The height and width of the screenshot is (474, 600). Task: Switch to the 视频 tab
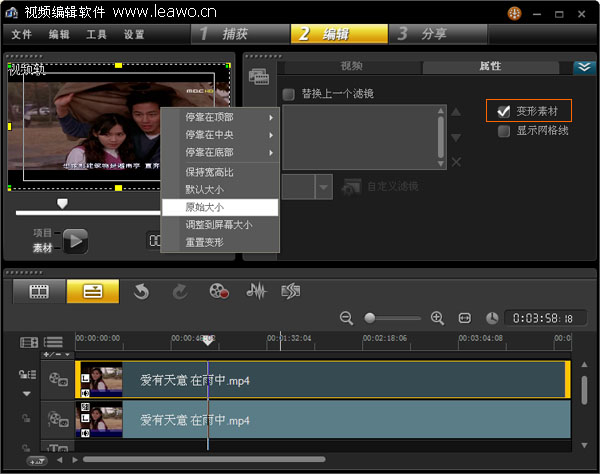[351, 67]
